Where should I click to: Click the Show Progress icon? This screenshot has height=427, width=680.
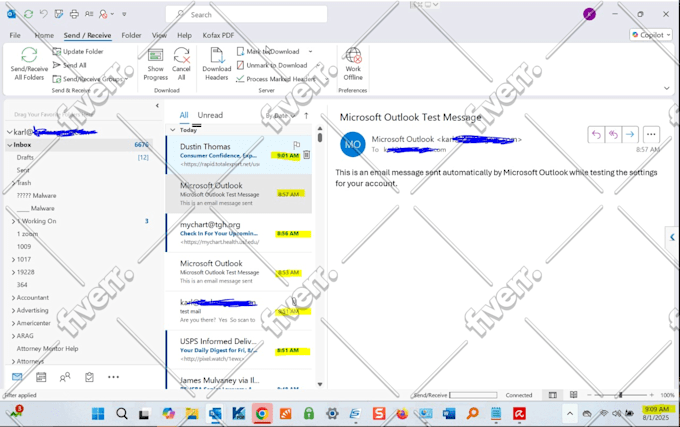click(155, 55)
